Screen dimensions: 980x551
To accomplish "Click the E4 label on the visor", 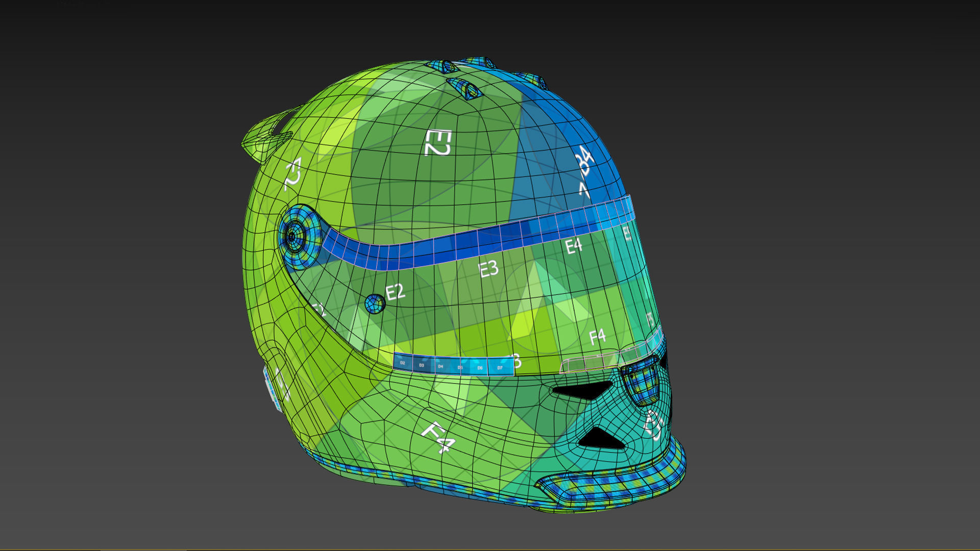I will 573,246.
